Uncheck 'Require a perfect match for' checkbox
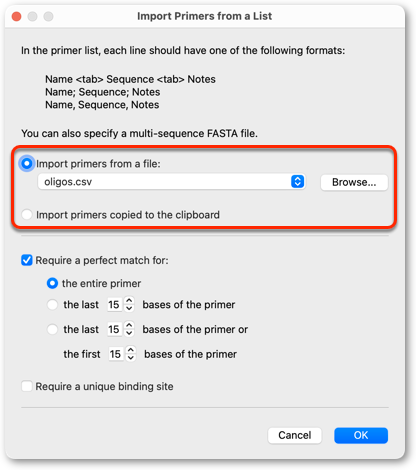The height and width of the screenshot is (470, 416). 27,260
